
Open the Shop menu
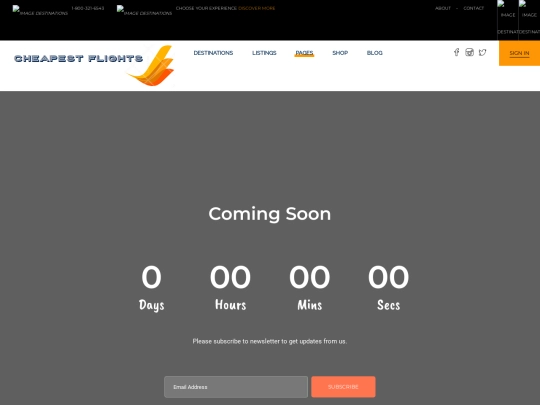(340, 53)
